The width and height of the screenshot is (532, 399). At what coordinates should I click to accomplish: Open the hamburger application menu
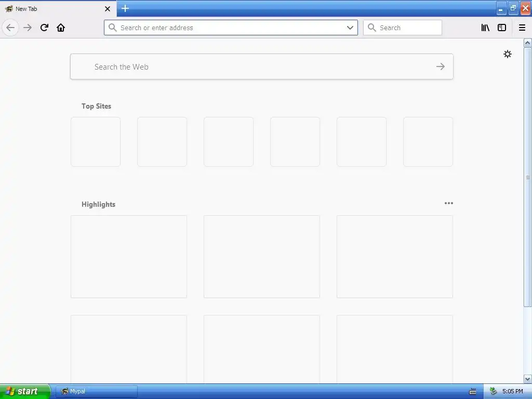pyautogui.click(x=522, y=28)
